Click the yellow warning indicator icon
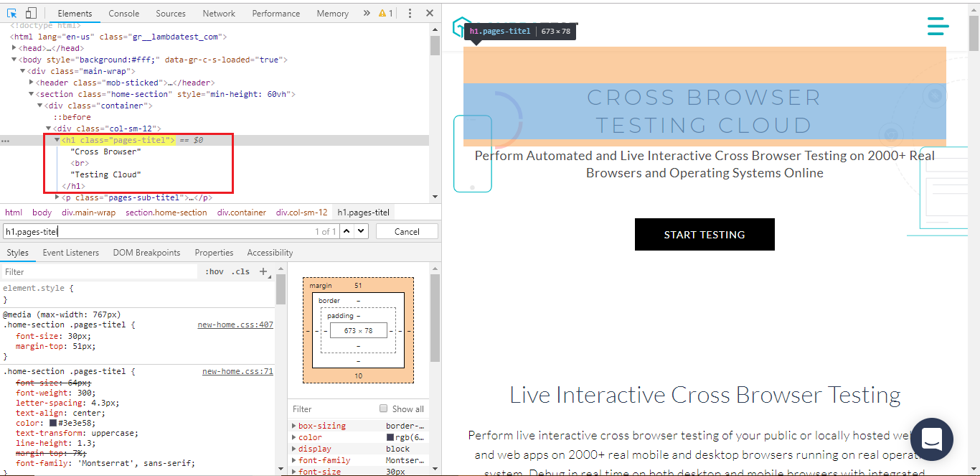 tap(385, 13)
